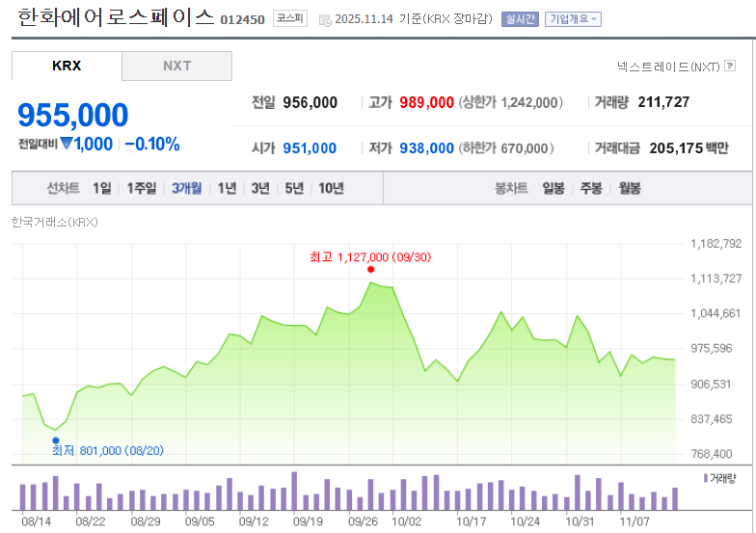This screenshot has width=756, height=533.
Task: Click the 거래량 purple legend swatch
Action: [x=706, y=478]
